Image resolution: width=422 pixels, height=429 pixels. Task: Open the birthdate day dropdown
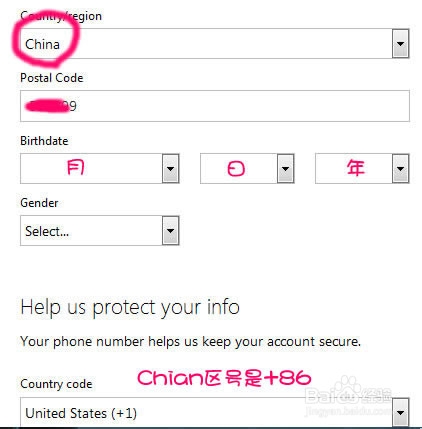pyautogui.click(x=247, y=168)
